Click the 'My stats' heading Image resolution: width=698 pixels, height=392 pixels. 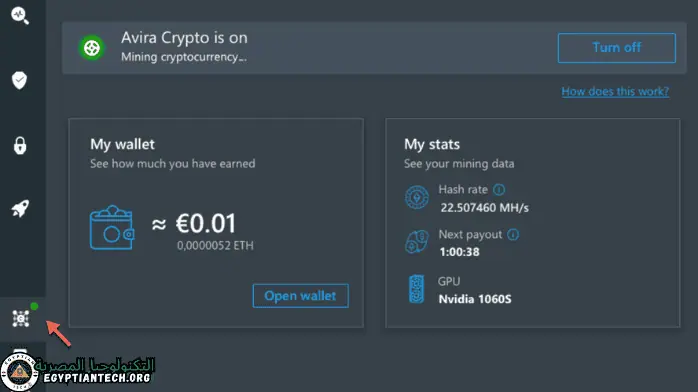[x=432, y=144]
